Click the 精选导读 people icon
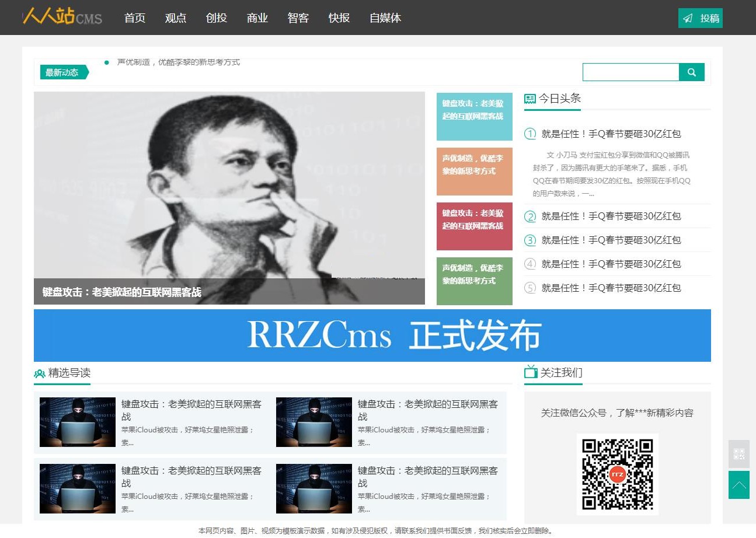Image resolution: width=756 pixels, height=538 pixels. click(40, 372)
